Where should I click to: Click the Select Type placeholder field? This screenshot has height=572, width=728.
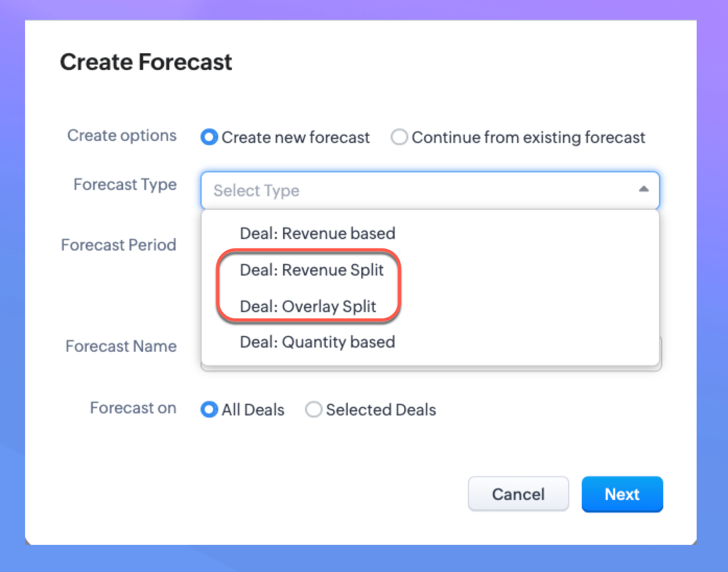point(256,190)
